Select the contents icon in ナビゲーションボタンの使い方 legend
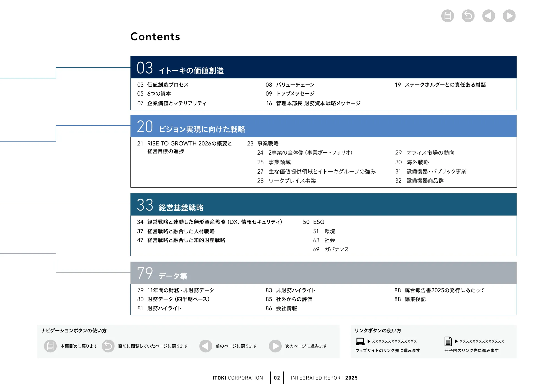This screenshot has width=554, height=392. (50, 346)
